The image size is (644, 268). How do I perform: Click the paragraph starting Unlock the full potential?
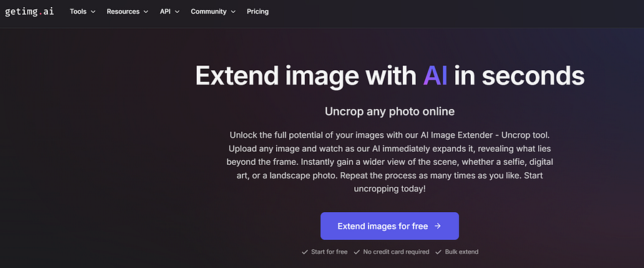tap(390, 163)
